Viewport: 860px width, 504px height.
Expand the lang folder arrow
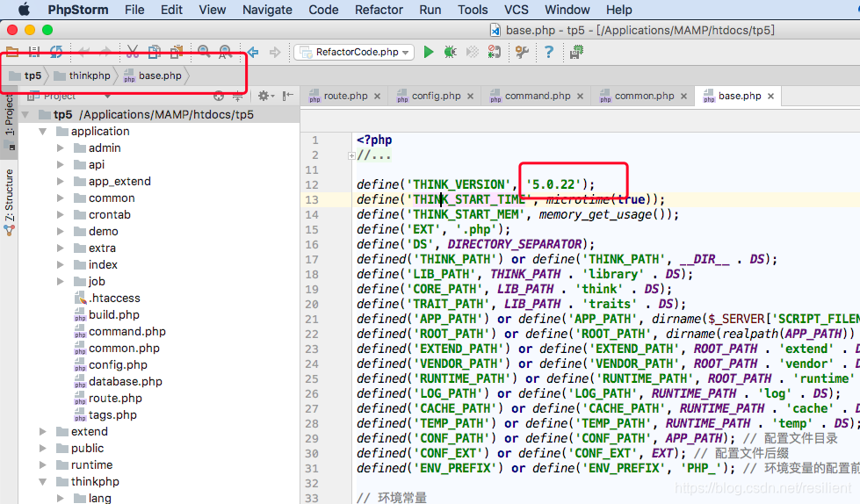point(61,499)
